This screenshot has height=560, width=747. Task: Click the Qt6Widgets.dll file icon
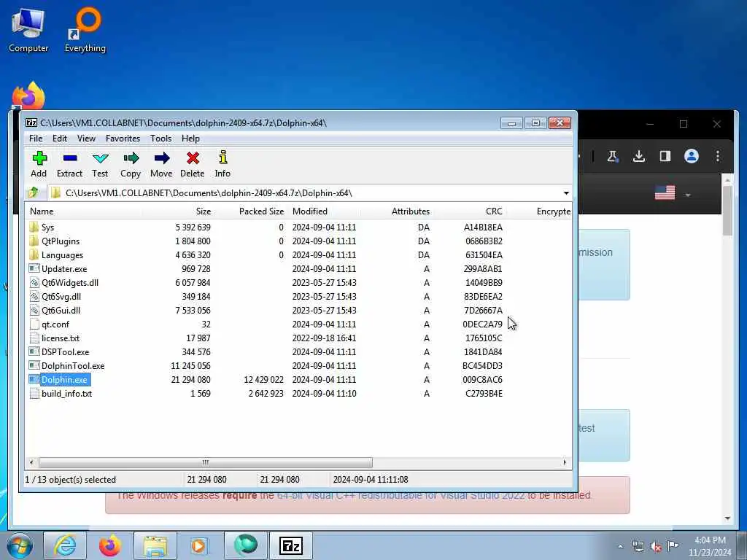[34, 282]
